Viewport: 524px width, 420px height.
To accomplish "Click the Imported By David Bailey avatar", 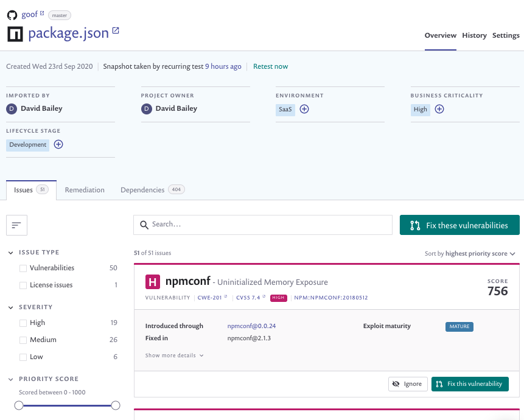I will point(12,108).
